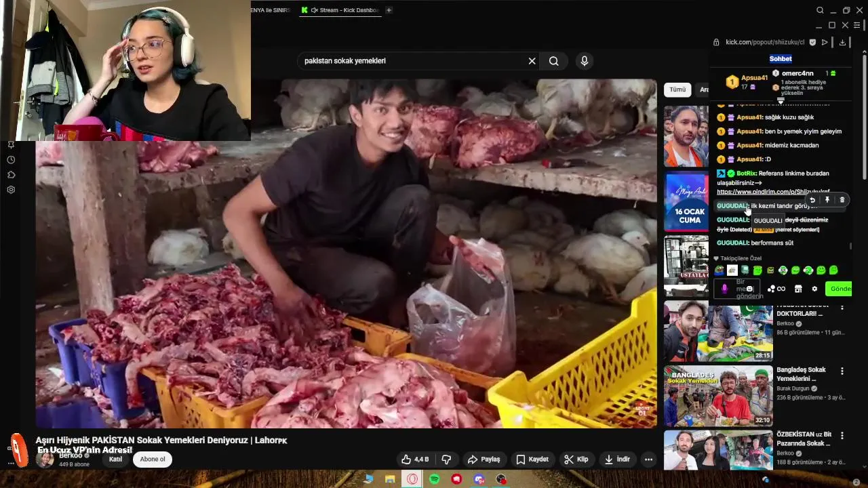Open Opera browser from the taskbar

[412, 479]
